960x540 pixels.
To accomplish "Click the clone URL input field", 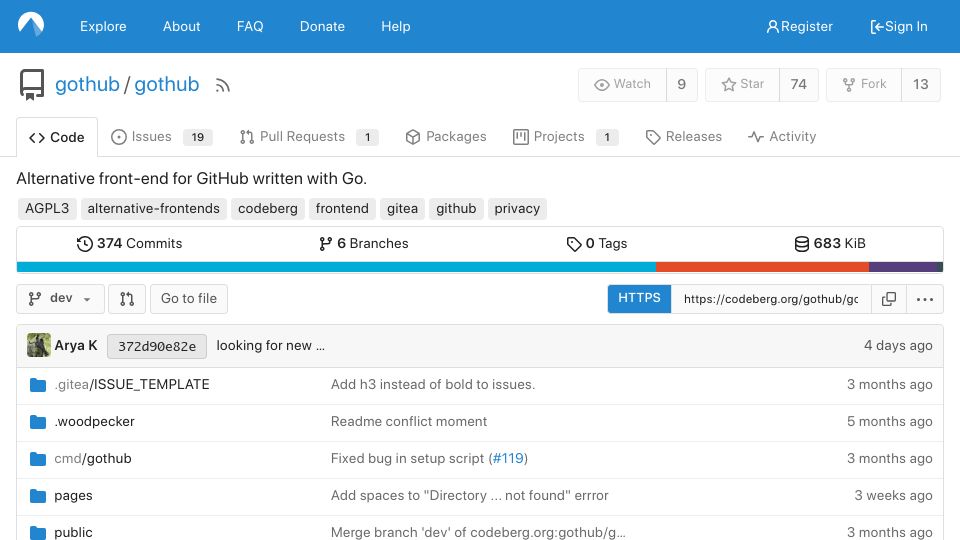I will pos(771,299).
